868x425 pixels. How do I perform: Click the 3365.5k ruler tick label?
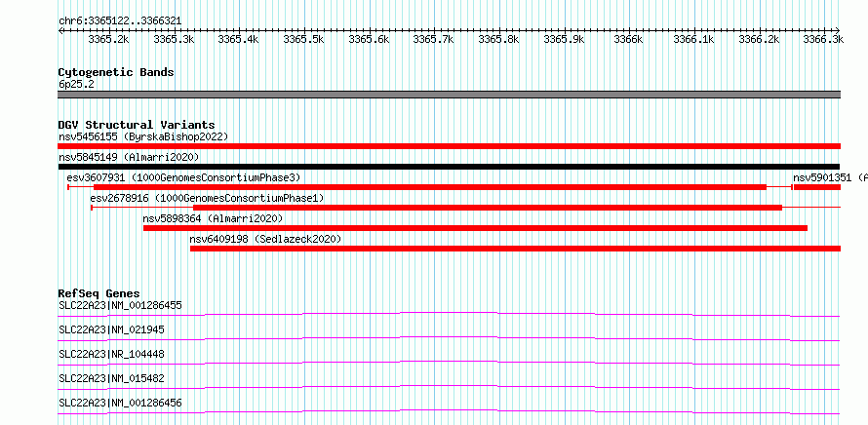tap(303, 39)
